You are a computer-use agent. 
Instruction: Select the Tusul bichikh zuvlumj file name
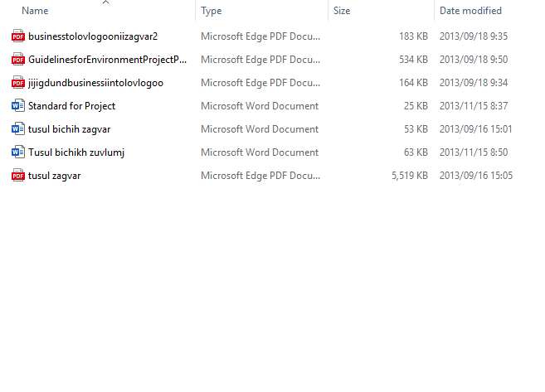75,152
